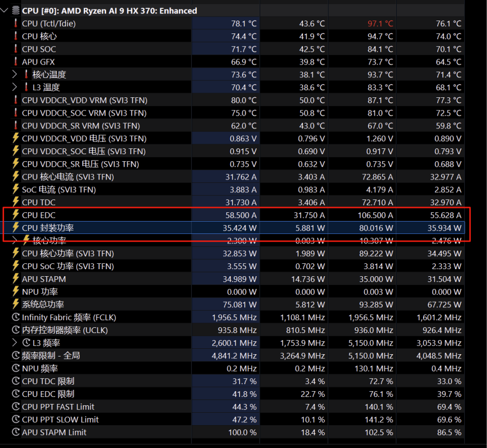Click clock icon beside APU STAPM Limit
The width and height of the screenshot is (487, 448).
[15, 432]
